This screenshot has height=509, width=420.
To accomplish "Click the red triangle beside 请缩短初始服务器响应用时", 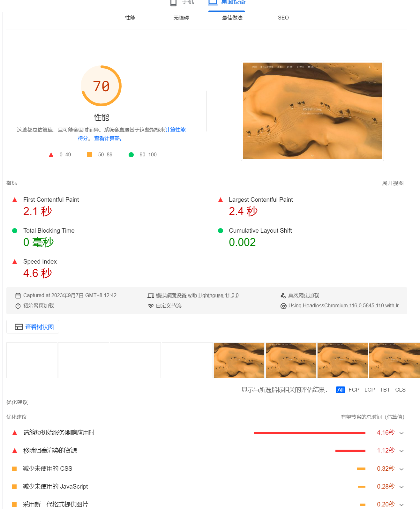I will 15,433.
